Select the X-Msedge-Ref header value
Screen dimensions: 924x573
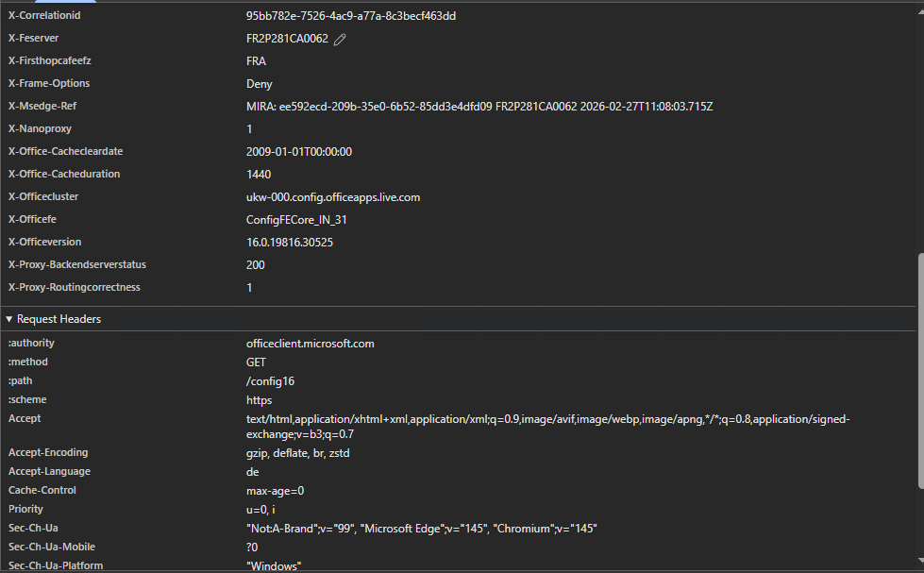[x=479, y=107]
